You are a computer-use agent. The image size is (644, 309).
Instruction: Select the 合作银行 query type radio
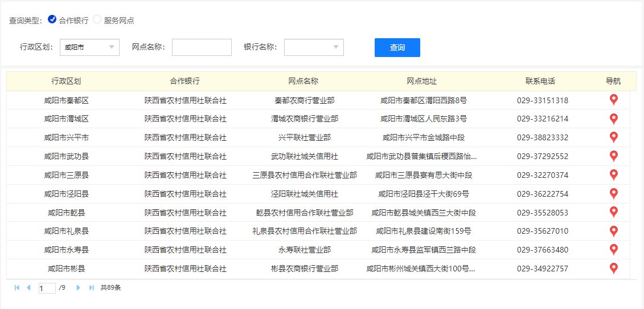click(52, 19)
